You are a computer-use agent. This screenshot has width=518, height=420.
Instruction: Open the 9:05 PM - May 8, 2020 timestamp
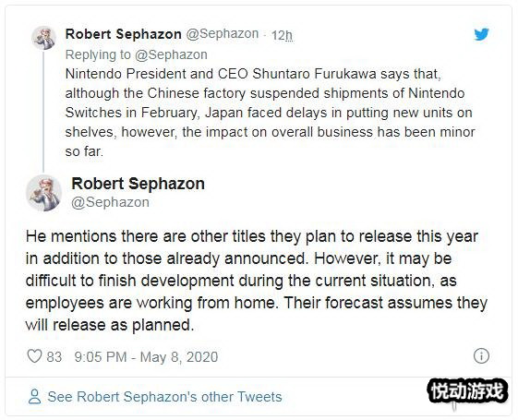tap(146, 357)
